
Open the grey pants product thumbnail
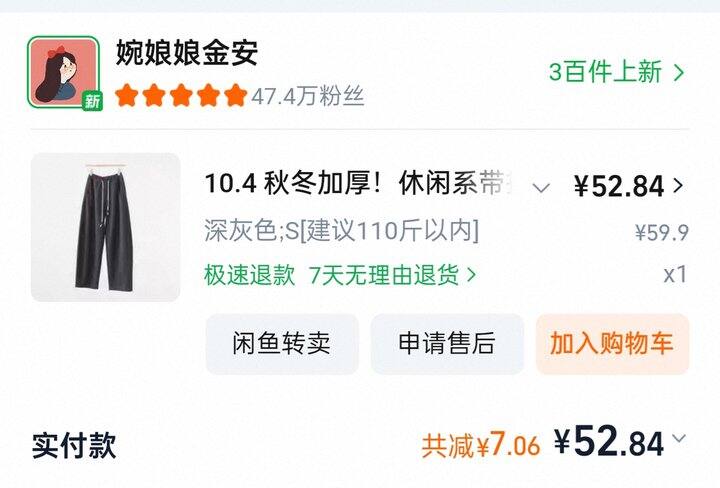106,227
